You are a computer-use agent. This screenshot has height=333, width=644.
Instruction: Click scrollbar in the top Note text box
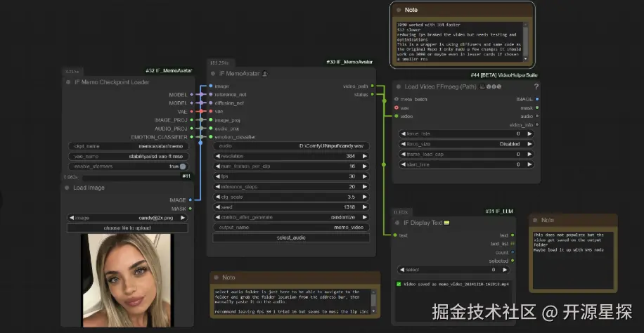[x=525, y=41]
